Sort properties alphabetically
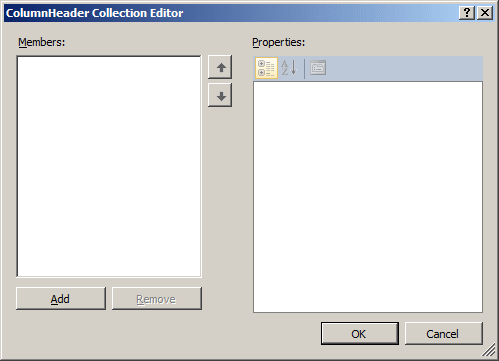Image resolution: width=499 pixels, height=361 pixels. click(x=289, y=68)
